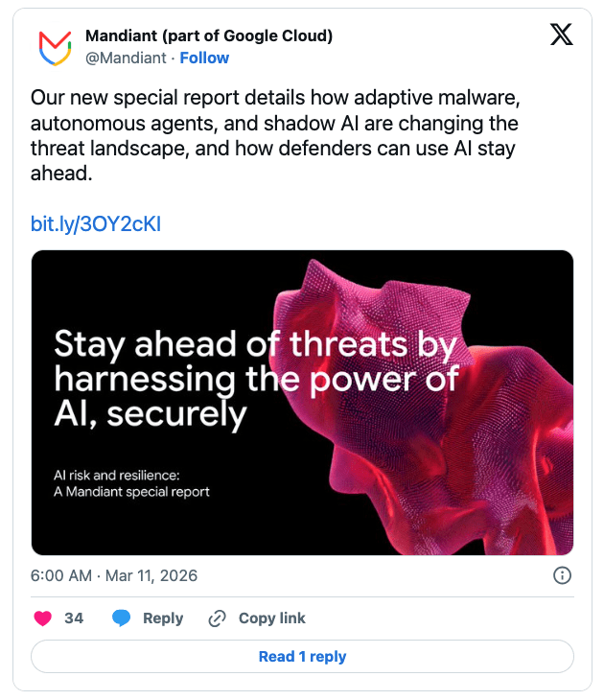Open the 6:00 AM · Mar 11, 2026 timestamp
This screenshot has width=604, height=700.
(x=114, y=575)
